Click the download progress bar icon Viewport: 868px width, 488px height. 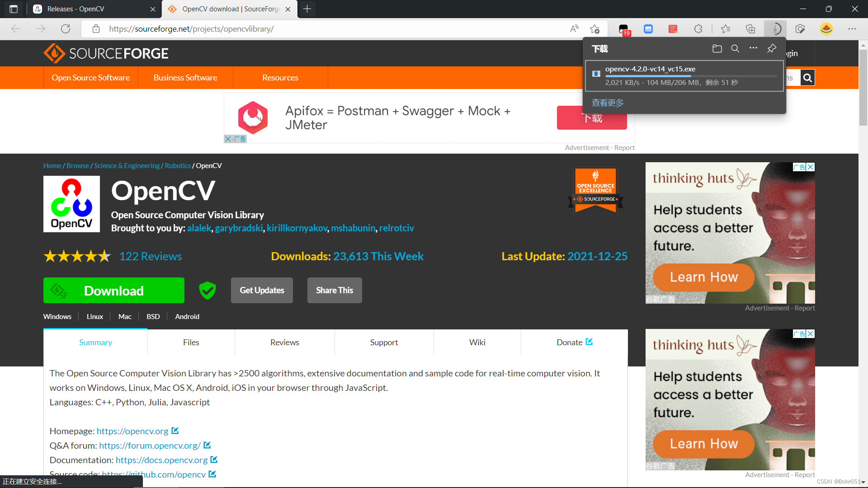(775, 28)
